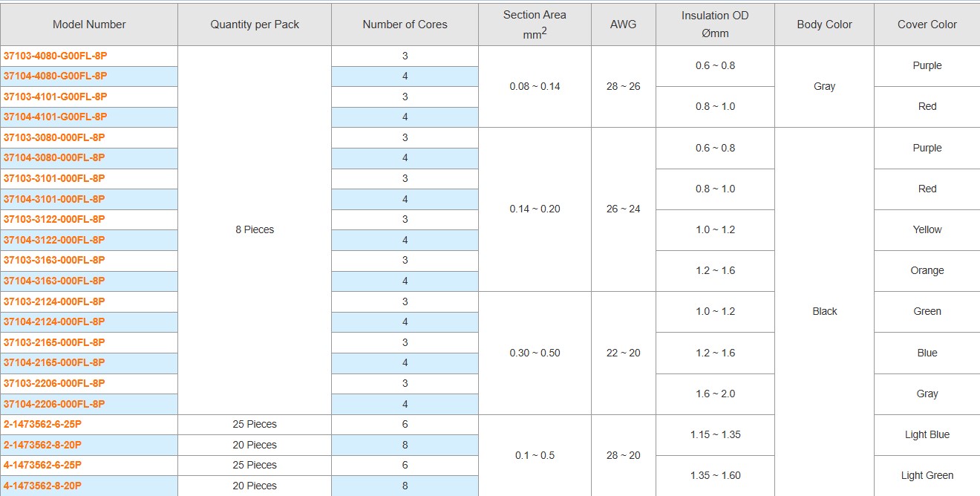
Task: Click model number 37103-3122-000FL-8P
Action: tap(54, 219)
